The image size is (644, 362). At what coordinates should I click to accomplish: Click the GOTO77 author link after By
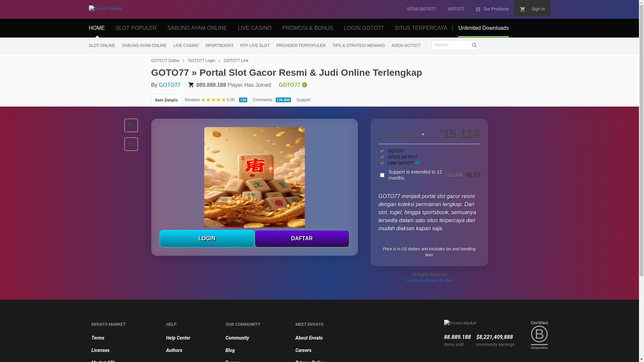(x=170, y=85)
